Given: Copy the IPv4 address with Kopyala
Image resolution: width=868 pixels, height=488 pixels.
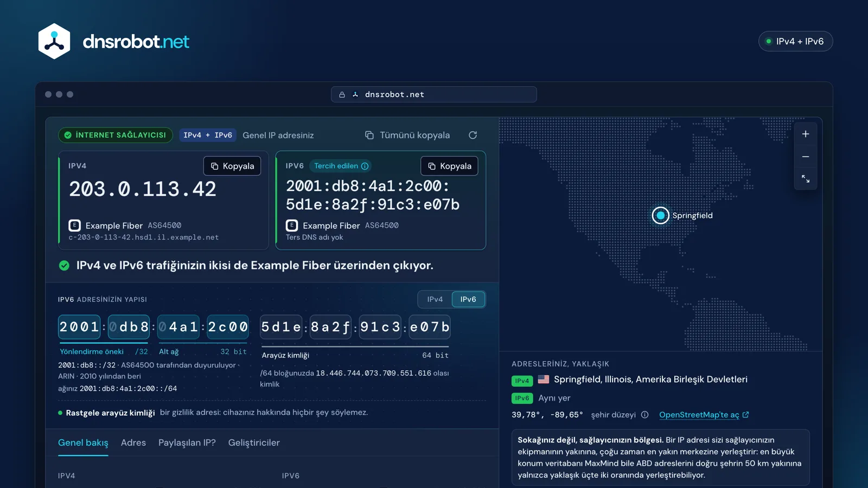Looking at the screenshot, I should coord(232,166).
